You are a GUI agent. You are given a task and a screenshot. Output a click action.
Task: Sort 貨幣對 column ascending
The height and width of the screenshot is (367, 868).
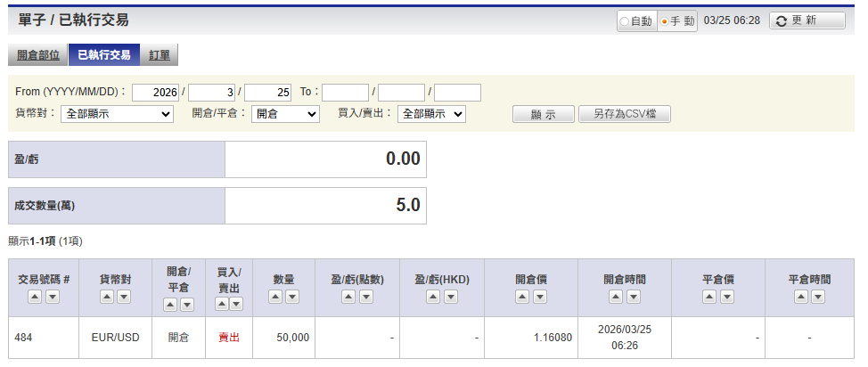[x=107, y=298]
